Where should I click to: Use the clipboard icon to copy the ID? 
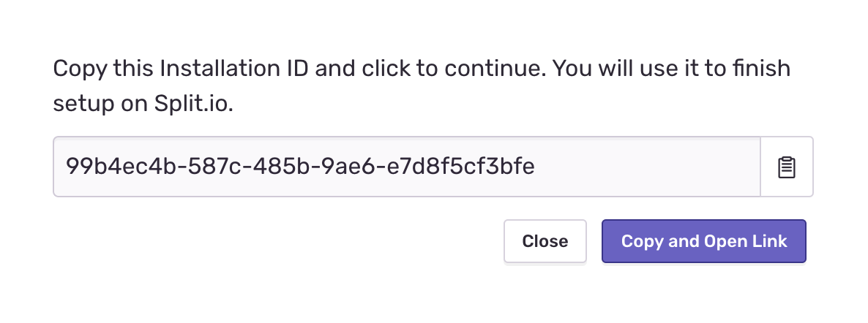point(787,167)
